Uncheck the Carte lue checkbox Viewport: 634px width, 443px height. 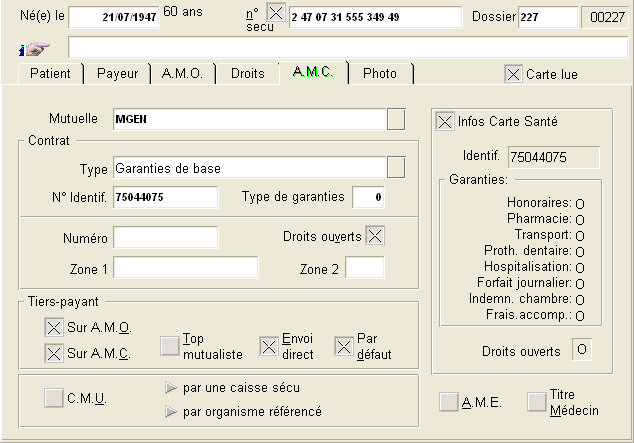(x=513, y=74)
